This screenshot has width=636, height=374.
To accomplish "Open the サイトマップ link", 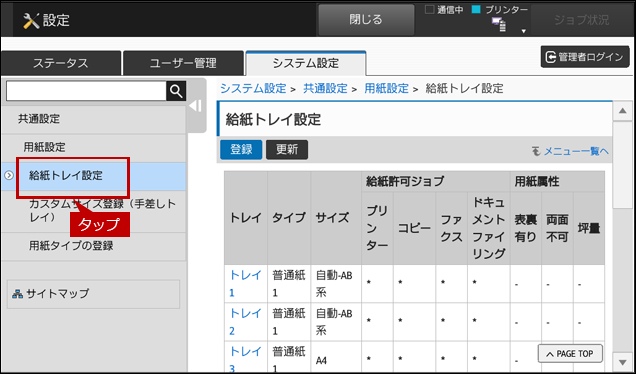I will click(x=93, y=294).
